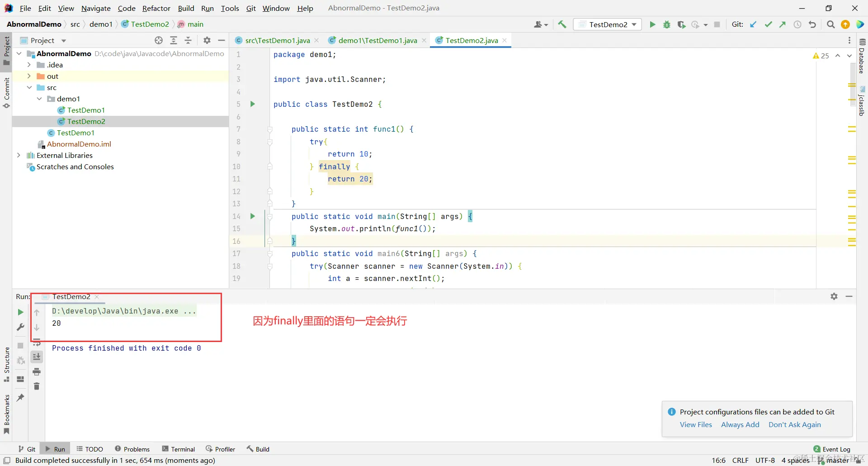868x466 pixels.
Task: Click the Git update project arrow
Action: pos(753,24)
